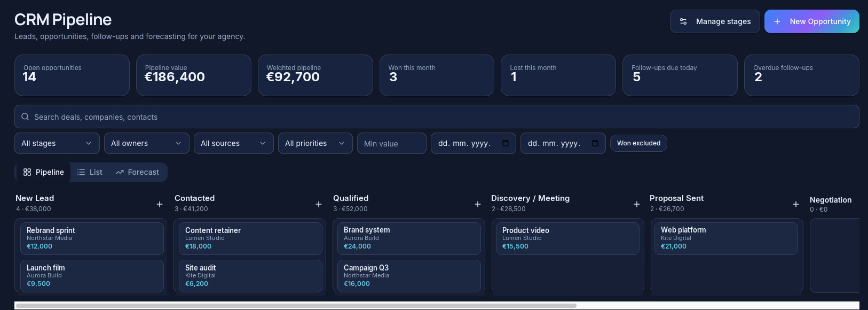The width and height of the screenshot is (868, 310).
Task: Open the Web platform deal card
Action: pos(726,238)
